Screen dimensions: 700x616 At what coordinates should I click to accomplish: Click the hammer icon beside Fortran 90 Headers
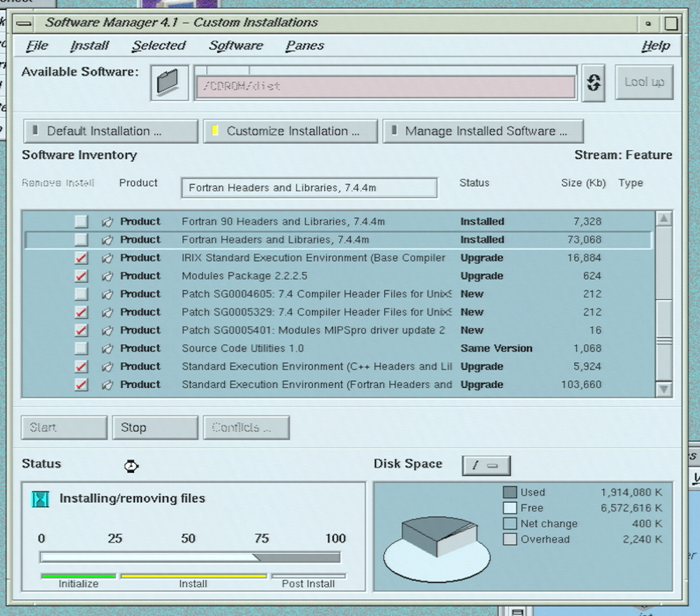click(x=108, y=221)
